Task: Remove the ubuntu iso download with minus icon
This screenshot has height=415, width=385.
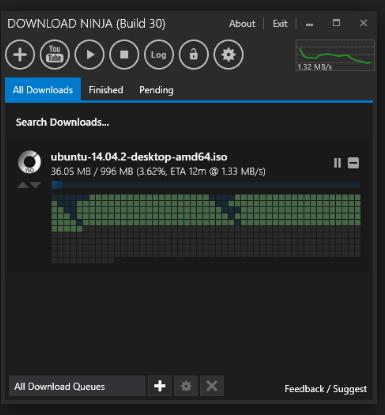Action: click(x=353, y=163)
